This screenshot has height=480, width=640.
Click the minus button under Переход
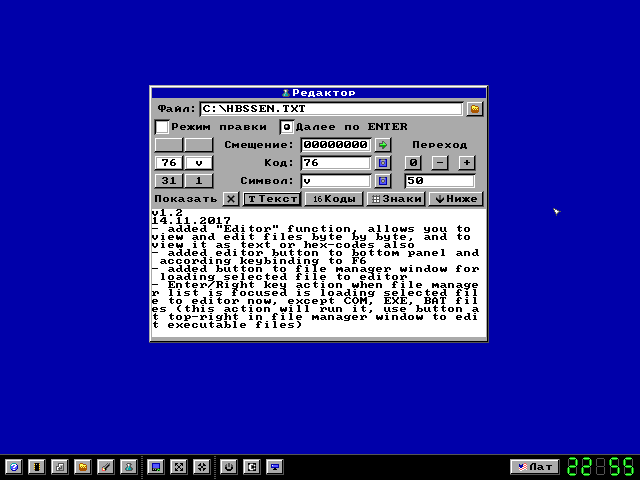440,163
